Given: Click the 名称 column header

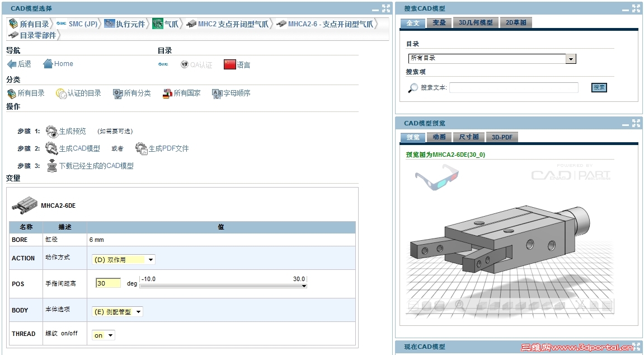Looking at the screenshot, I should 26,227.
